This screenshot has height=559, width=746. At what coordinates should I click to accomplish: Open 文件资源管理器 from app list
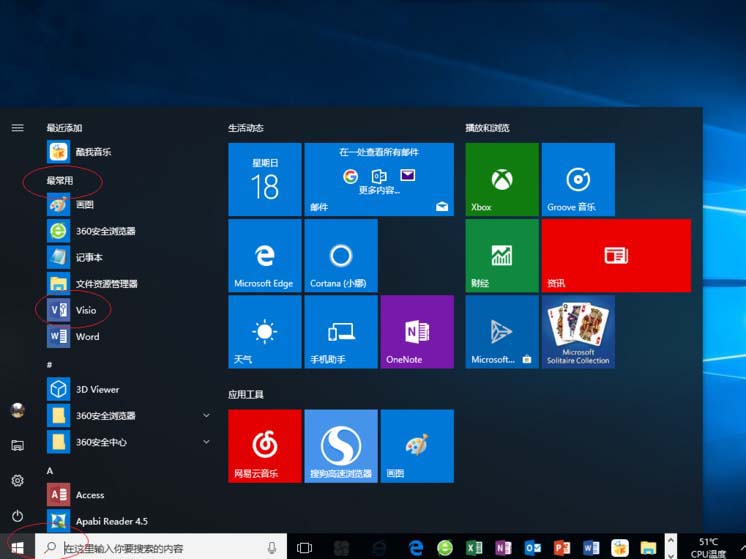[128, 284]
